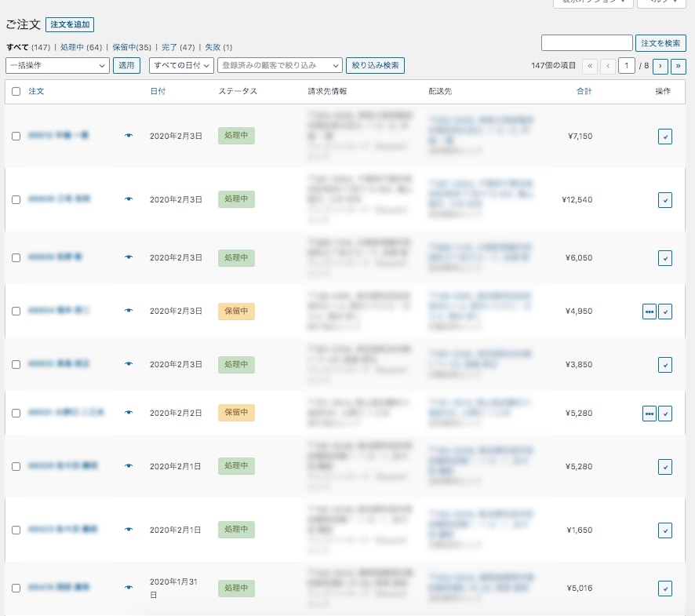The image size is (695, 616).
Task: Click the current page number field
Action: click(626, 66)
